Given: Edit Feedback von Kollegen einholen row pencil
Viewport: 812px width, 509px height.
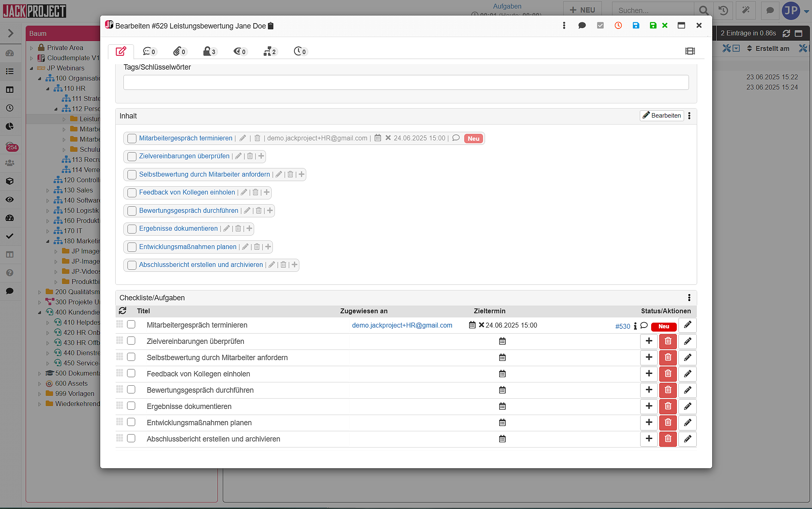Looking at the screenshot, I should [x=687, y=374].
